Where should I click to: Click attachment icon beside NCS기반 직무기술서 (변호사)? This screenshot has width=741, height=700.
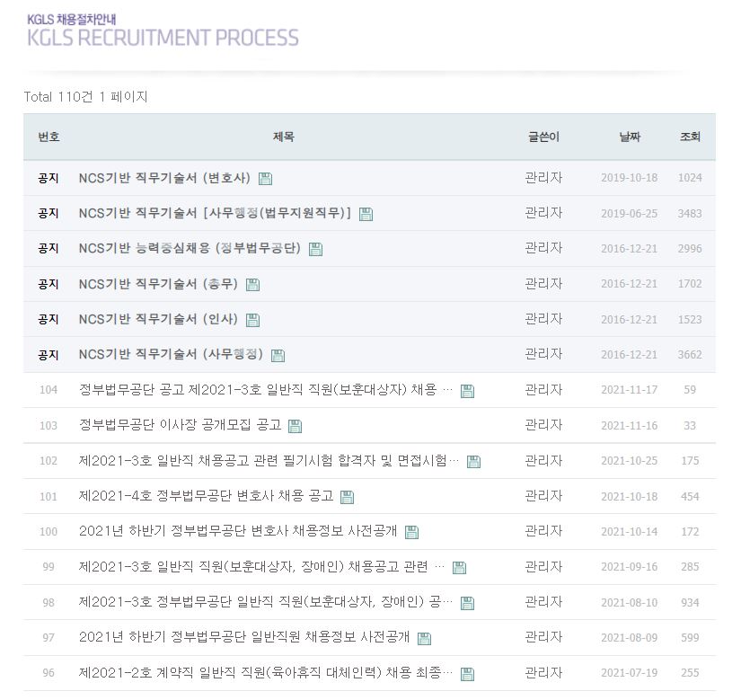(x=265, y=178)
